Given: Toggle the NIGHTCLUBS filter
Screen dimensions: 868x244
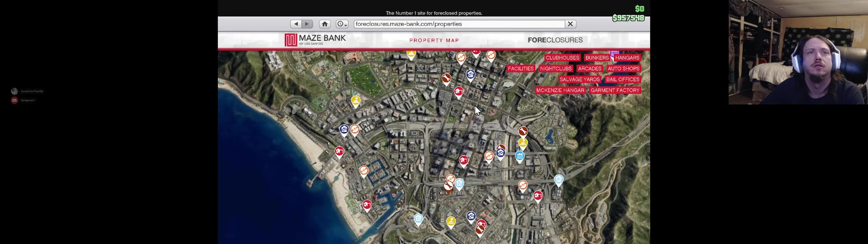Looking at the screenshot, I should [x=556, y=68].
